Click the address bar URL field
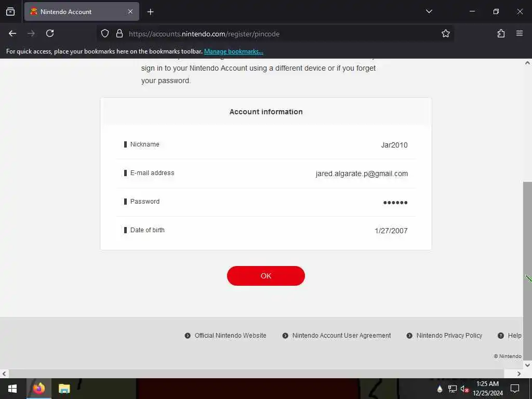The width and height of the screenshot is (532, 399). tap(282, 34)
